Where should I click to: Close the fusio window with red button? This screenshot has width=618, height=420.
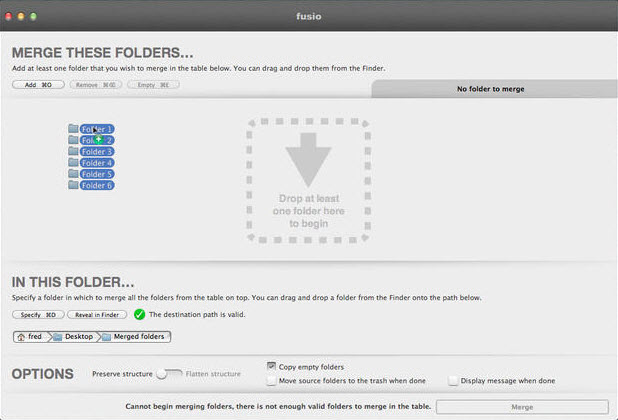click(x=8, y=17)
